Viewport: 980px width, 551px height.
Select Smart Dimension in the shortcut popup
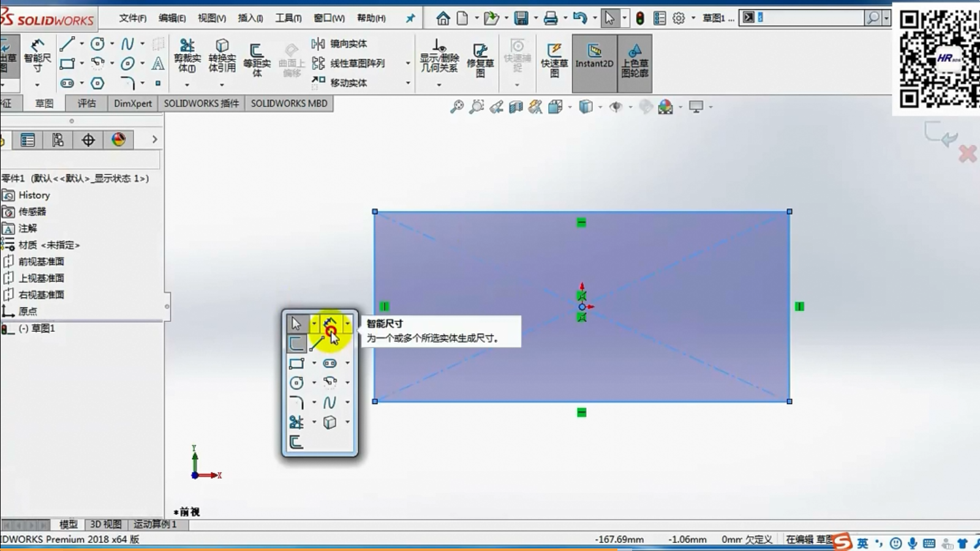(330, 324)
